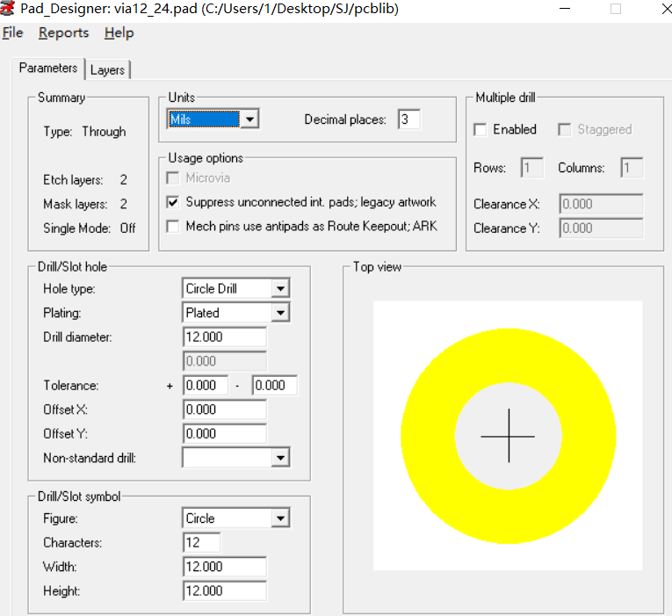This screenshot has width=672, height=616.
Task: Click the 'Single Mode:' summary label
Action: (x=76, y=228)
